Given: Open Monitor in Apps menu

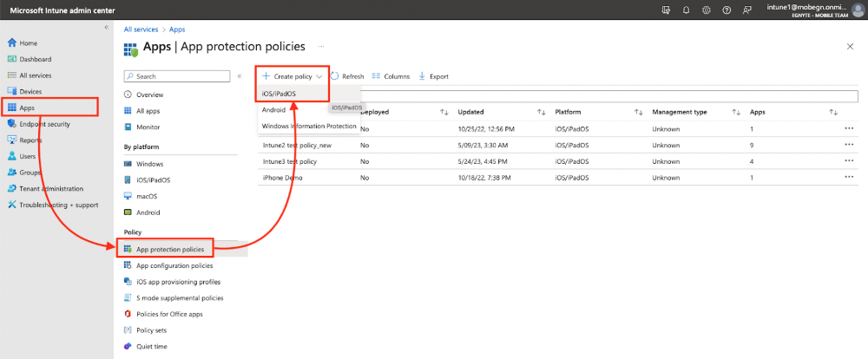Looking at the screenshot, I should pos(148,127).
